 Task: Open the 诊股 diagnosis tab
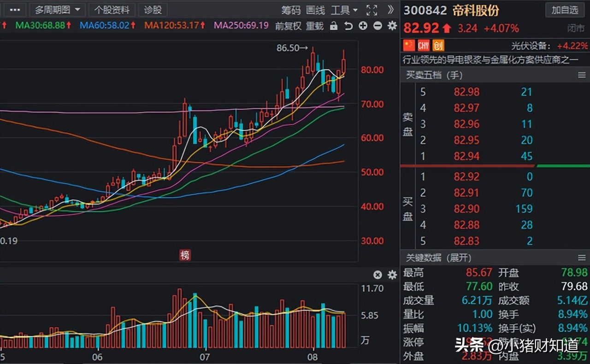pyautogui.click(x=153, y=10)
